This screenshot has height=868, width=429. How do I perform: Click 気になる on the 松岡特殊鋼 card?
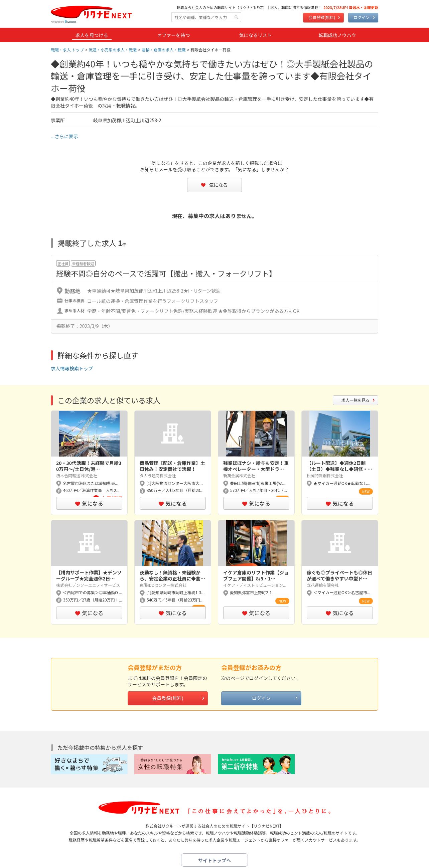340,503
